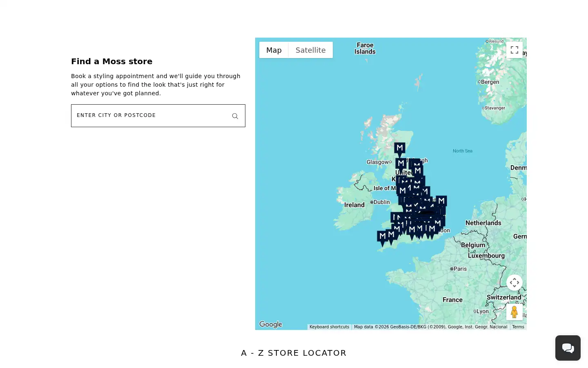Select the northernmost Scotland store marker
Screen dimensions: 588x368
click(400, 149)
